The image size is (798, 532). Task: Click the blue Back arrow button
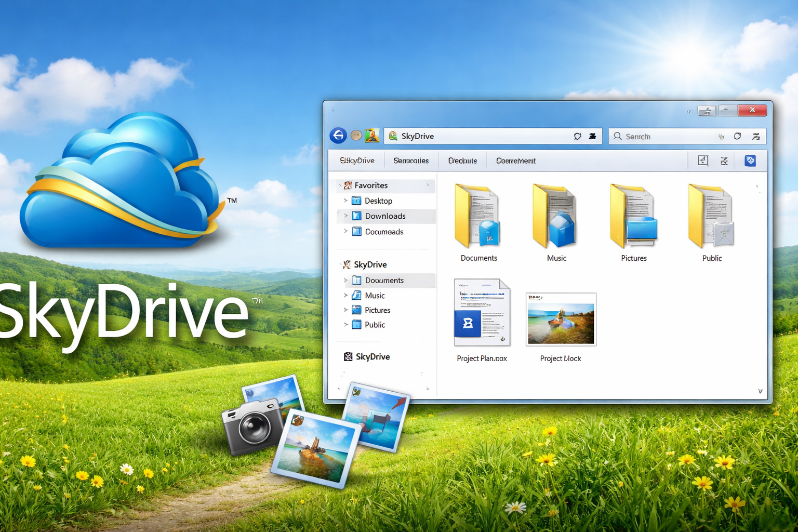338,136
